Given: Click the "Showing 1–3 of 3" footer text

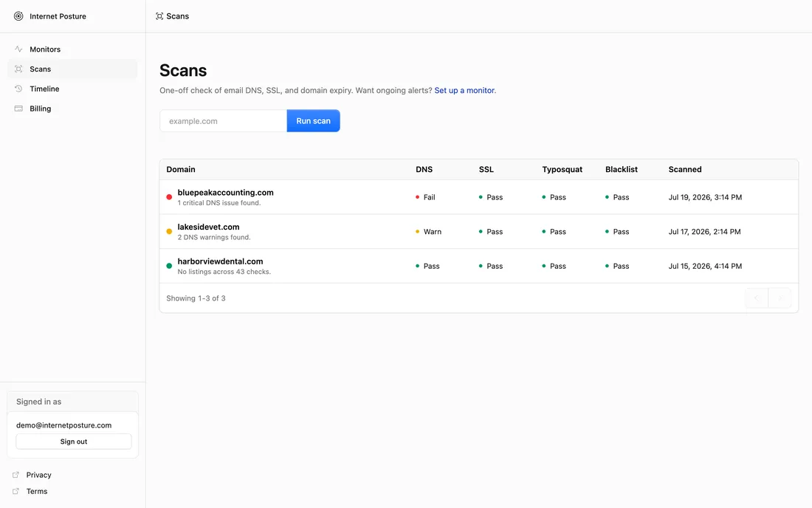Looking at the screenshot, I should (196, 298).
